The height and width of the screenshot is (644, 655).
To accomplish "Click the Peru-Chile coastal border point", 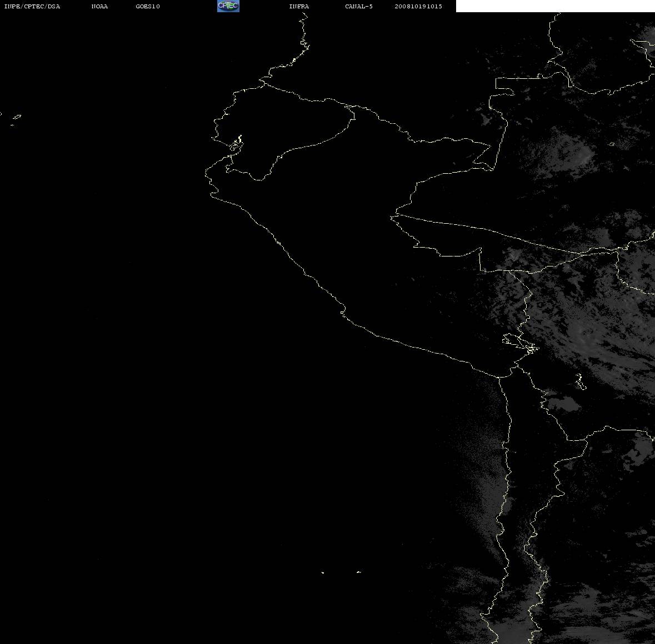I will [x=498, y=377].
